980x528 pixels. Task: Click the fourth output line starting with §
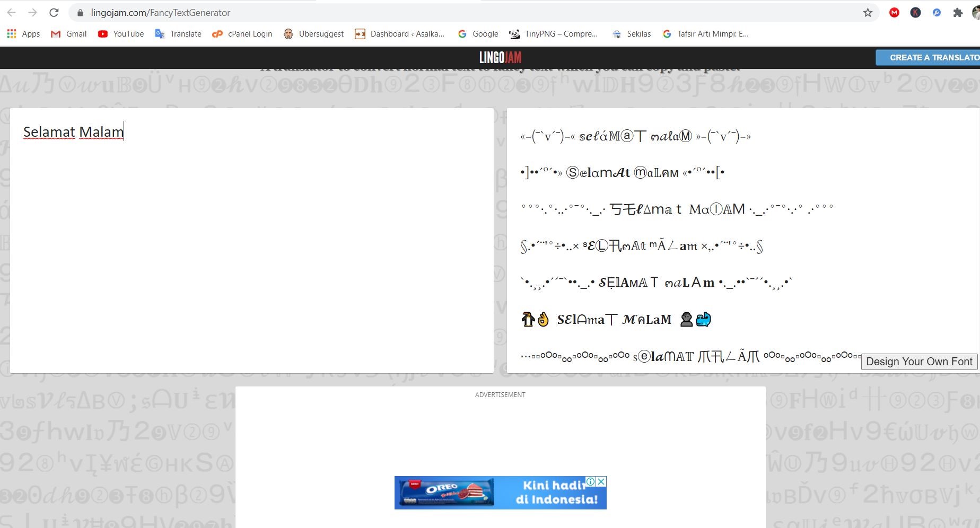642,245
